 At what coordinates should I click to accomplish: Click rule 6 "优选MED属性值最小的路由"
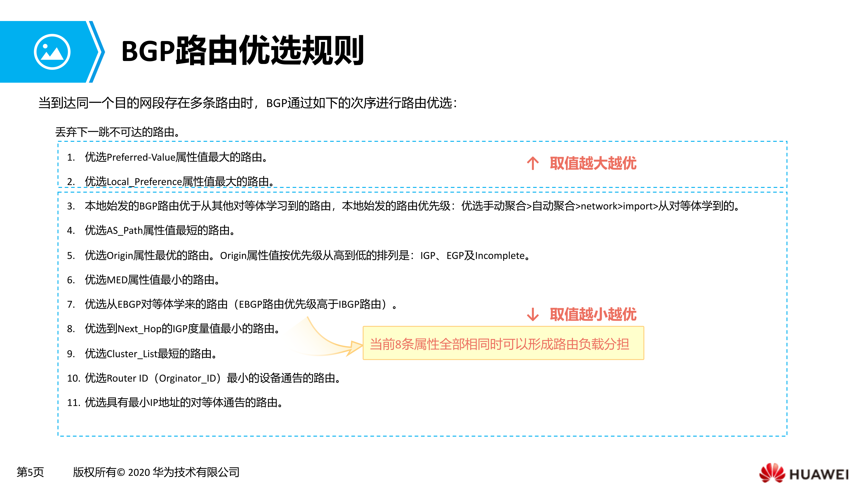(150, 280)
